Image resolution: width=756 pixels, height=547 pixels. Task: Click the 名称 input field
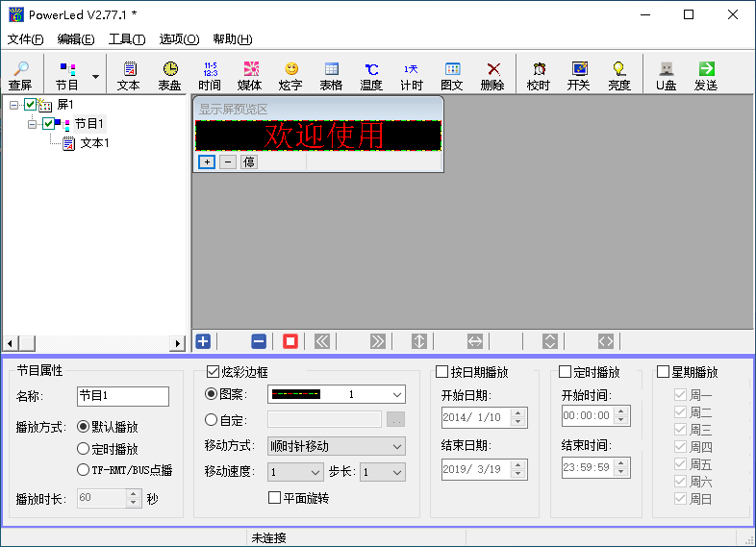coord(122,396)
